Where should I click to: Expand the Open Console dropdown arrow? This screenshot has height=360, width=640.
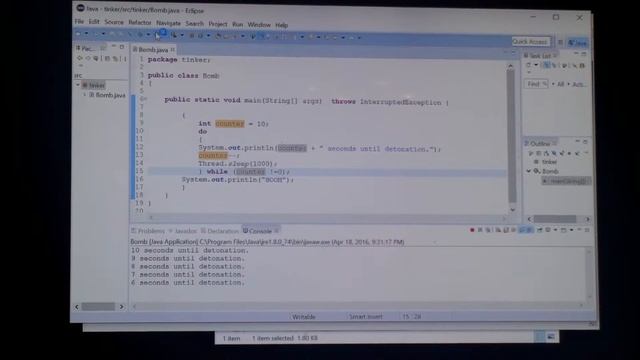pyautogui.click(x=571, y=230)
